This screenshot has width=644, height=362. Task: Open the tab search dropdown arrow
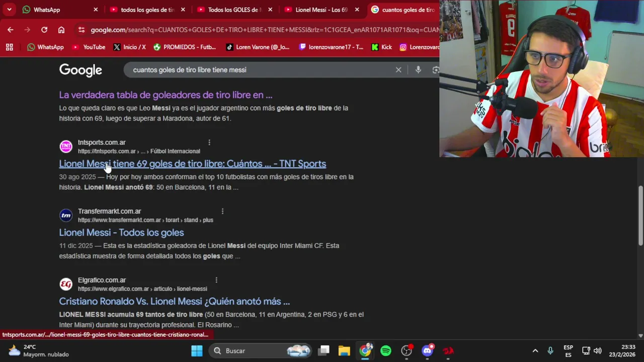click(9, 10)
